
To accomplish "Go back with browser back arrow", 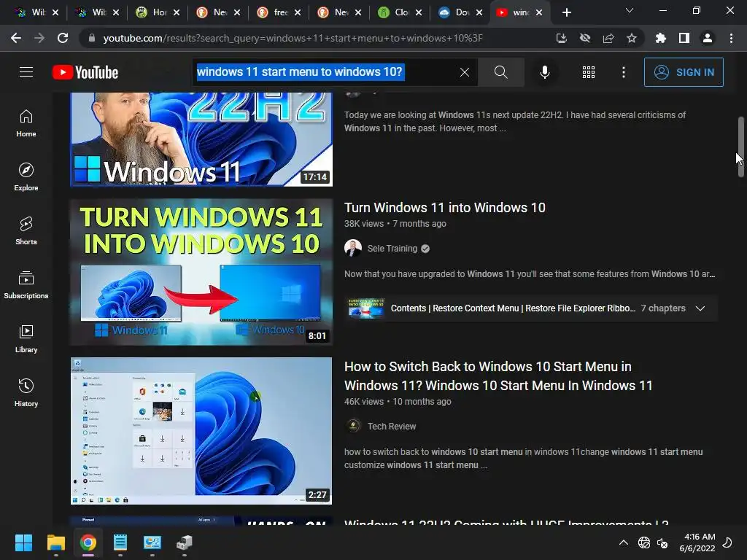I will tap(16, 38).
